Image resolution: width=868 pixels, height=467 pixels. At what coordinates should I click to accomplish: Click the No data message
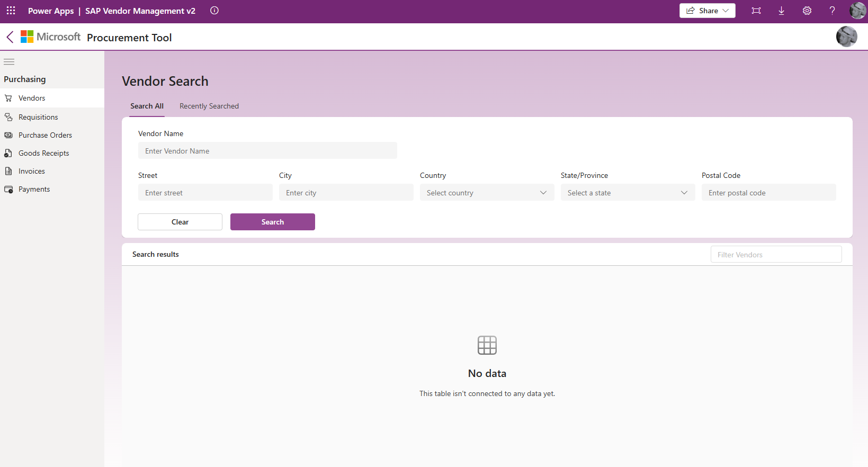(487, 373)
